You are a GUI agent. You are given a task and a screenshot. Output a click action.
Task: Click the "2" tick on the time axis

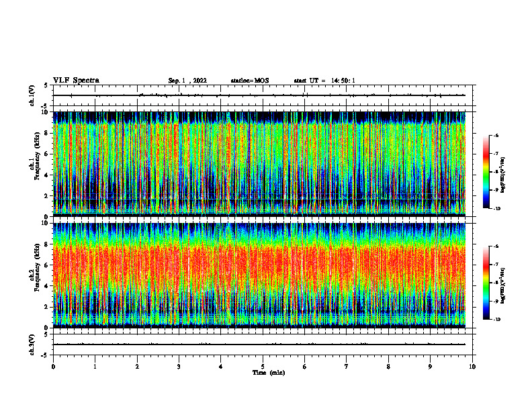tap(137, 367)
